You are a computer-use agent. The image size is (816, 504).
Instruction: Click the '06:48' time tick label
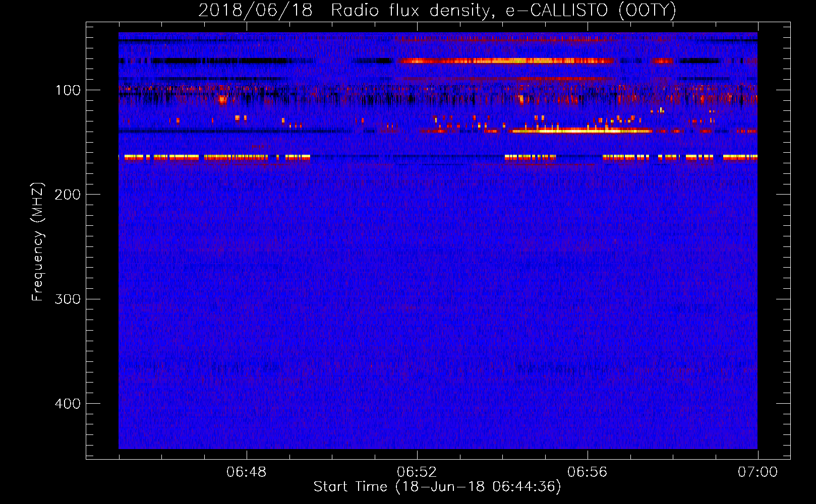click(x=247, y=472)
